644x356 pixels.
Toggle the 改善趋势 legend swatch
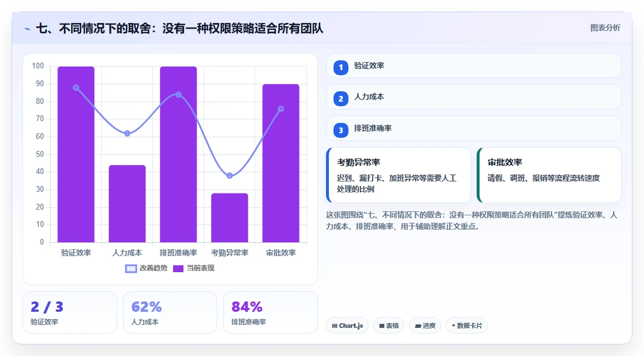[131, 269]
